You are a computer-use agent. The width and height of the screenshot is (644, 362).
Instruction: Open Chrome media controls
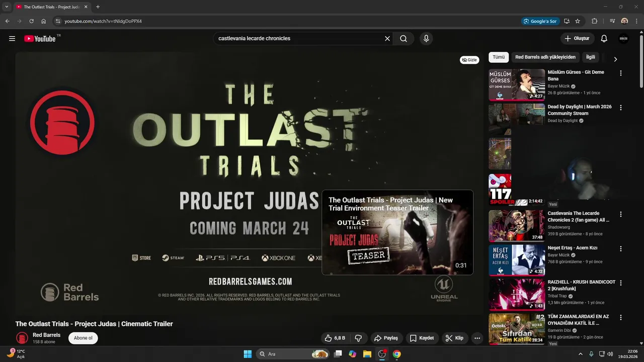click(x=612, y=21)
